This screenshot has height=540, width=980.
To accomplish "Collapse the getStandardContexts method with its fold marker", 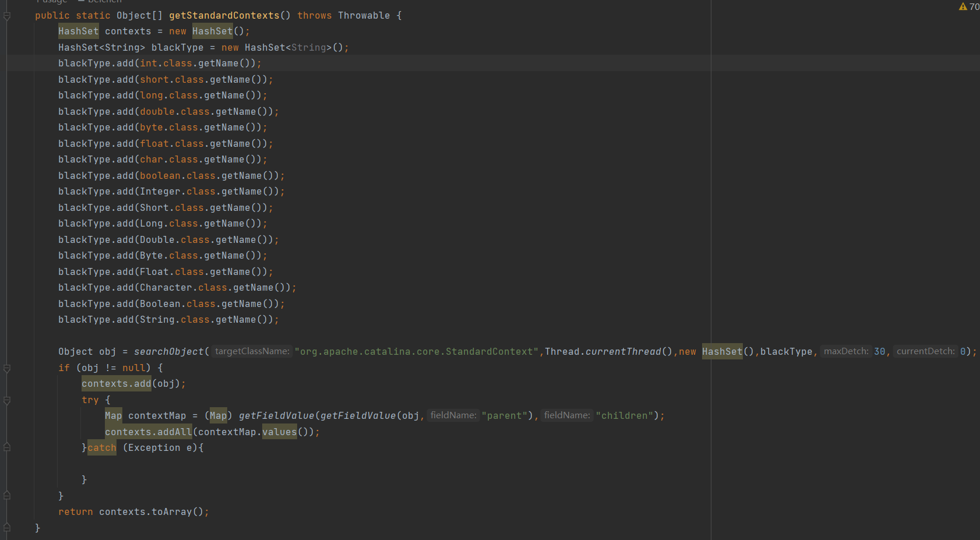I will pos(7,16).
